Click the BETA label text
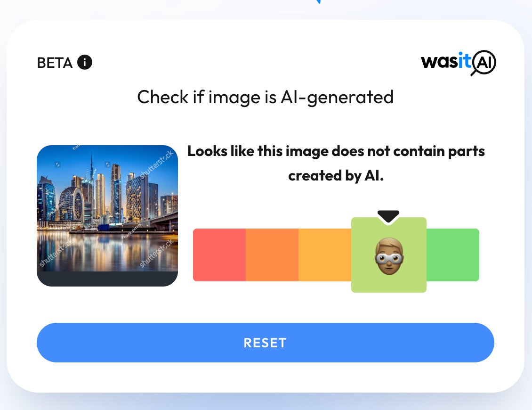The image size is (532, 410). coord(55,63)
